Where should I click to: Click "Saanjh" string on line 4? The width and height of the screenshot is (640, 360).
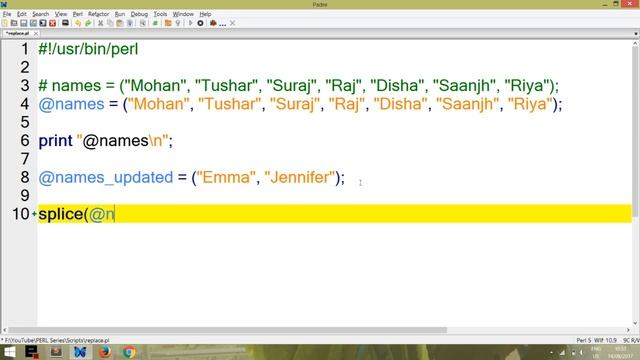[467, 104]
